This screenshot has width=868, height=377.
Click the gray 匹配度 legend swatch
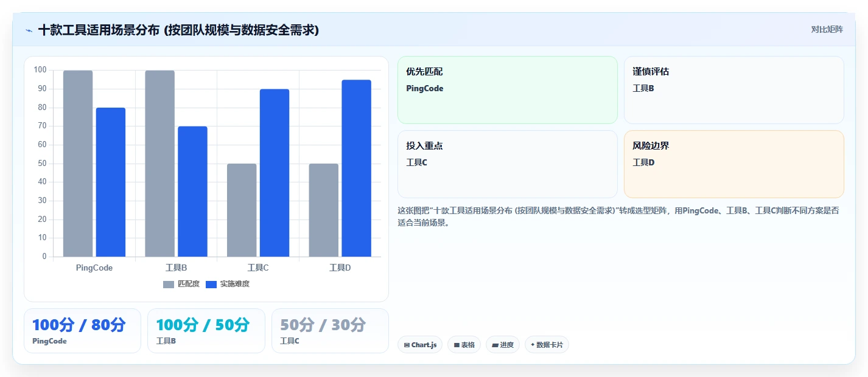pyautogui.click(x=169, y=285)
